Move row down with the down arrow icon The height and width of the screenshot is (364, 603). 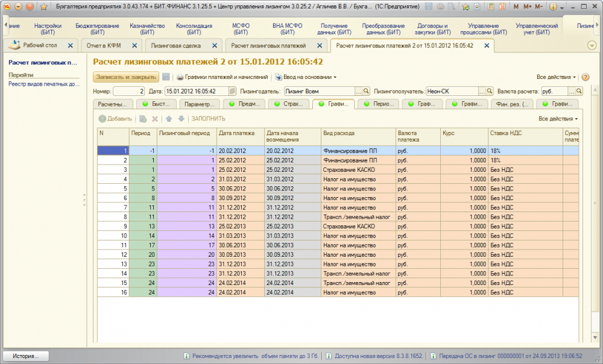coord(181,119)
